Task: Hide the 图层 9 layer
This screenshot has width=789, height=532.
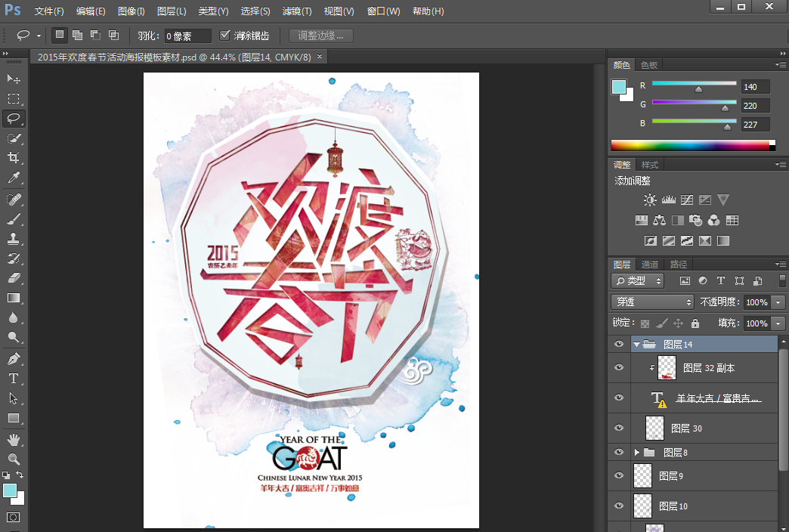Action: pos(619,475)
